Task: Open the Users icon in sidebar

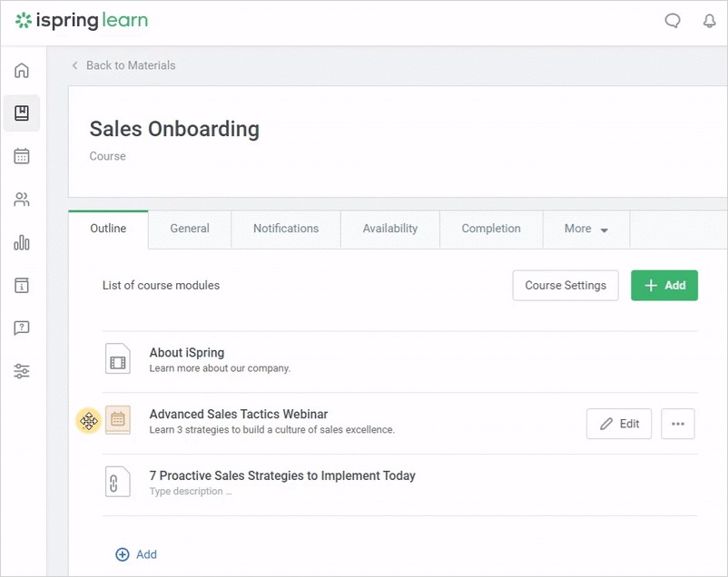Action: click(x=22, y=200)
